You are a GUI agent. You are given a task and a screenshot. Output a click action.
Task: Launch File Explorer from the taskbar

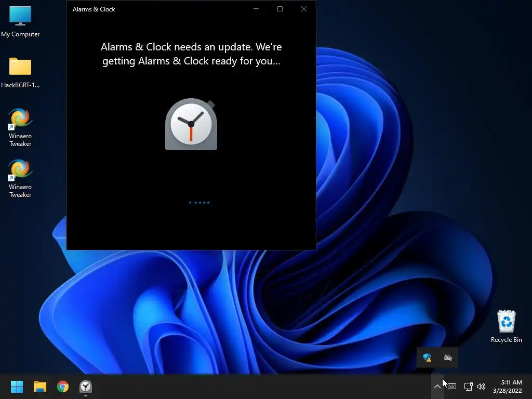click(39, 387)
